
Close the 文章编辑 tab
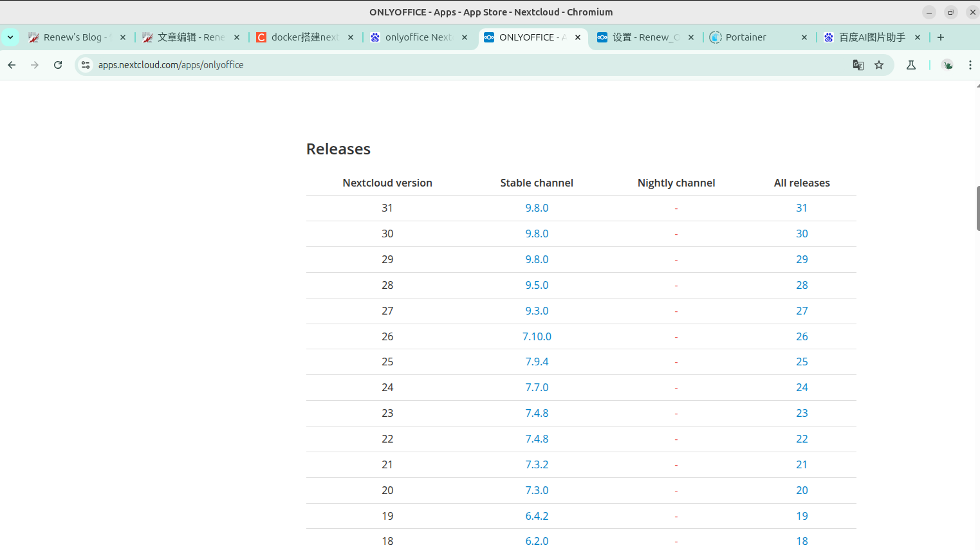pos(237,37)
